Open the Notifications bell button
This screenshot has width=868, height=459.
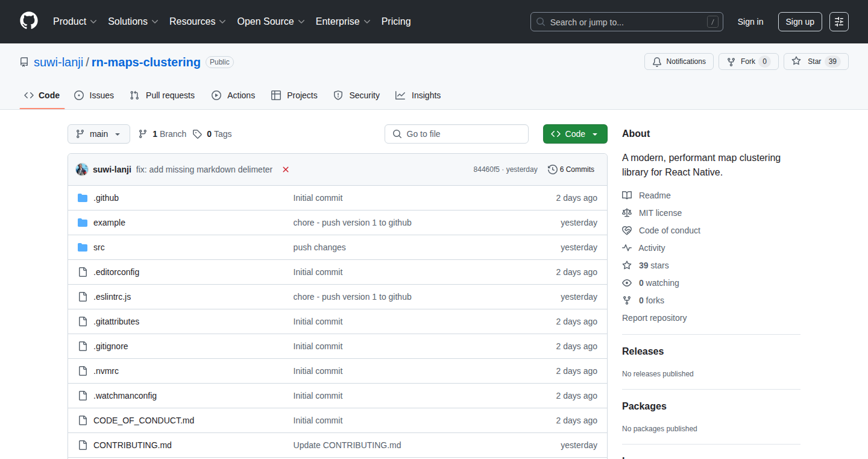pos(679,62)
